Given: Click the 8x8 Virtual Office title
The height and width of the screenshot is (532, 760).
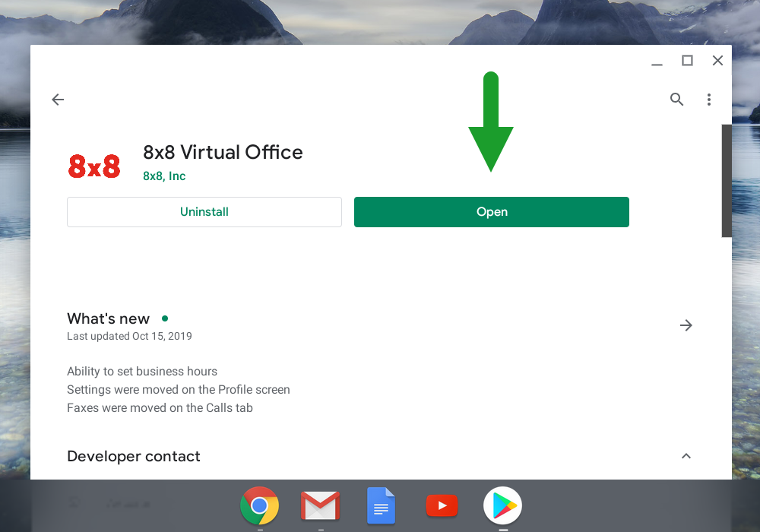Looking at the screenshot, I should (x=223, y=152).
